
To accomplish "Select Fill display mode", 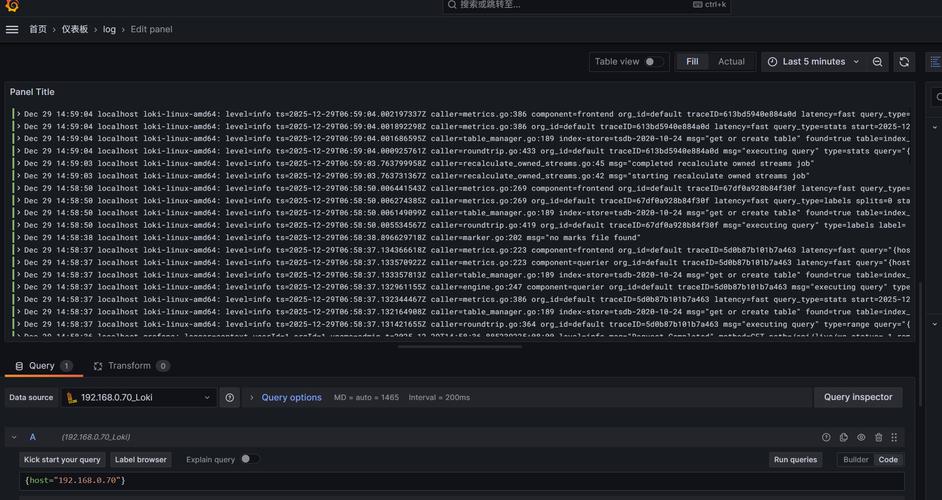I will pos(692,62).
